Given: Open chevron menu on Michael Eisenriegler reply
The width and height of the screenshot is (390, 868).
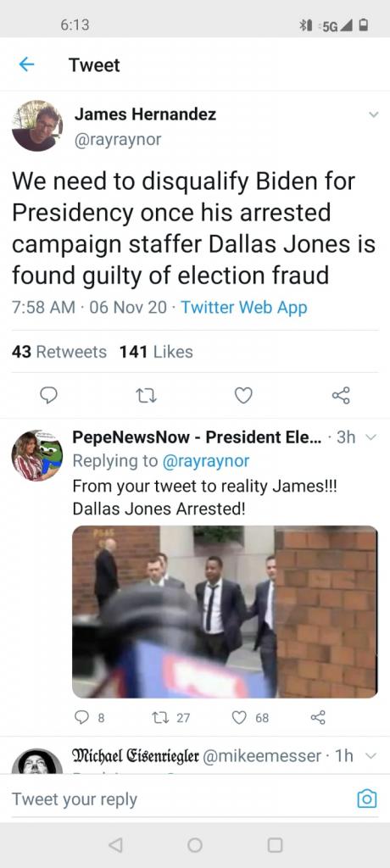Looking at the screenshot, I should click(x=371, y=755).
